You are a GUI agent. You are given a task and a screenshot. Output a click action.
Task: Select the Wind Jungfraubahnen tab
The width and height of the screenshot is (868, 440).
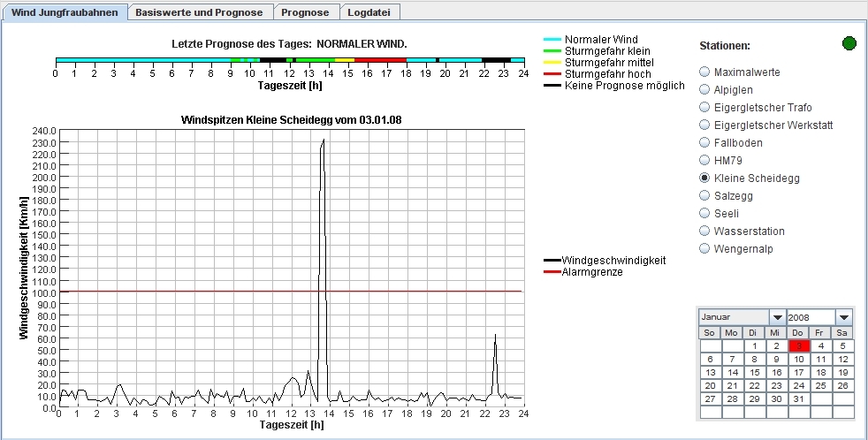[x=64, y=12]
